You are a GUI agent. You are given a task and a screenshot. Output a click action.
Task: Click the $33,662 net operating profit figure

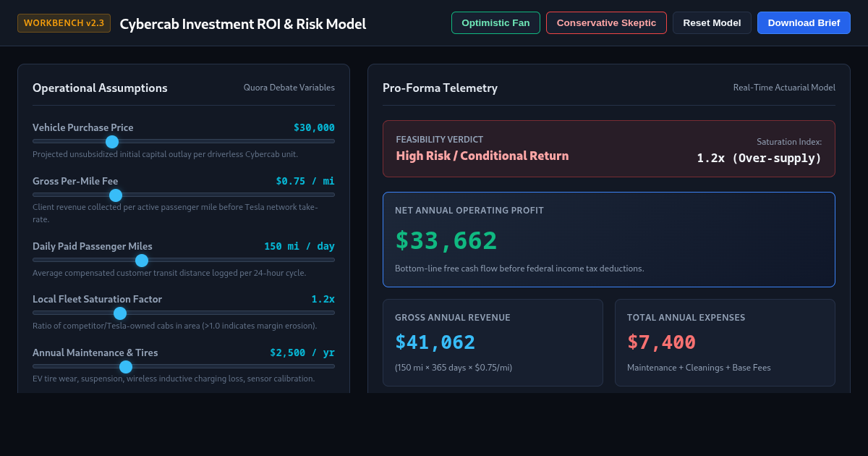[x=446, y=240]
